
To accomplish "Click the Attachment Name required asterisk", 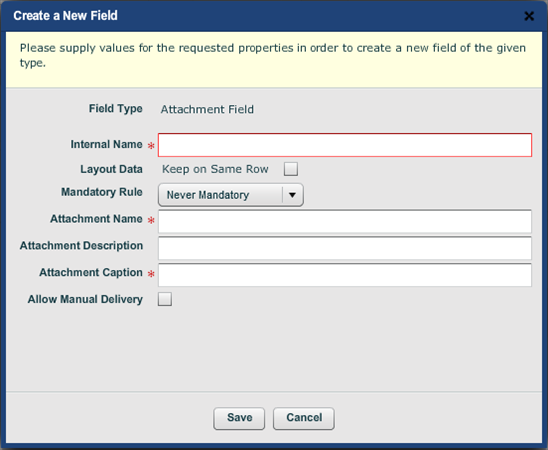I will coord(151,220).
